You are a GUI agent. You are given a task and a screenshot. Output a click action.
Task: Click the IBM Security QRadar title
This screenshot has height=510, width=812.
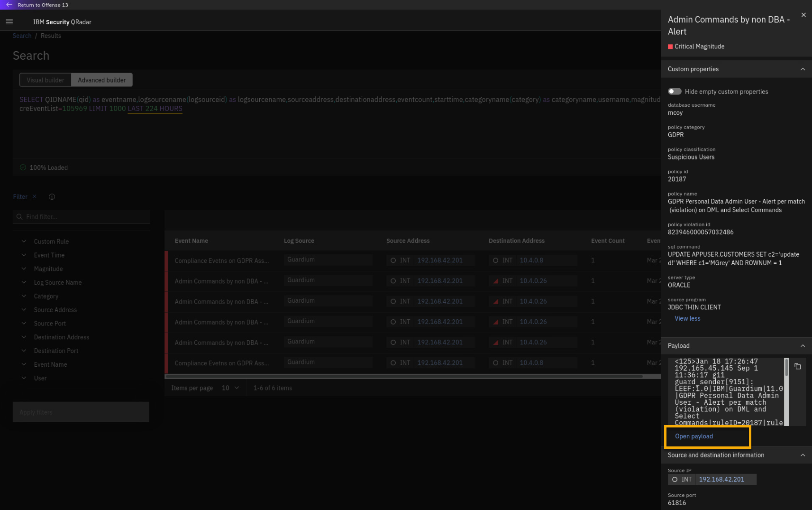pos(62,22)
